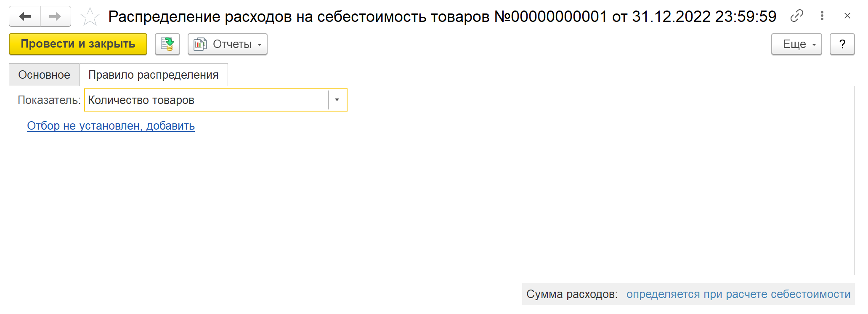Expand the Отчеты dropdown arrow
868x314 pixels.
coord(260,45)
